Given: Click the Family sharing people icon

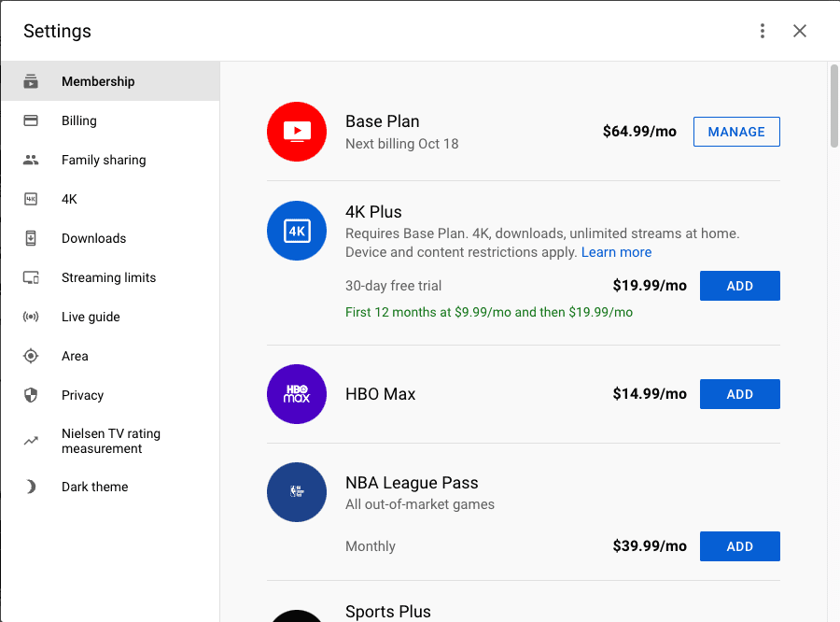Looking at the screenshot, I should 31,160.
